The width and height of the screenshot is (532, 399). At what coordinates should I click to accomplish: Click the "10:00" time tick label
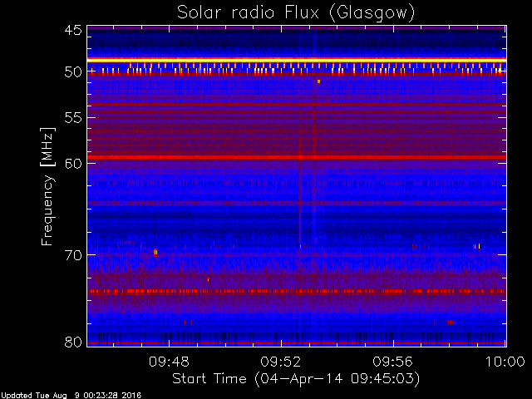pyautogui.click(x=505, y=362)
